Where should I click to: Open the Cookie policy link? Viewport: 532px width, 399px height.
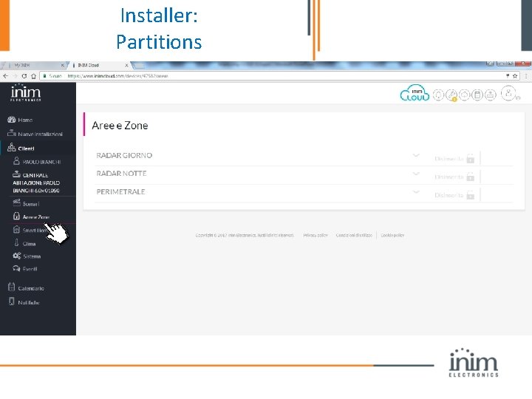pyautogui.click(x=392, y=235)
